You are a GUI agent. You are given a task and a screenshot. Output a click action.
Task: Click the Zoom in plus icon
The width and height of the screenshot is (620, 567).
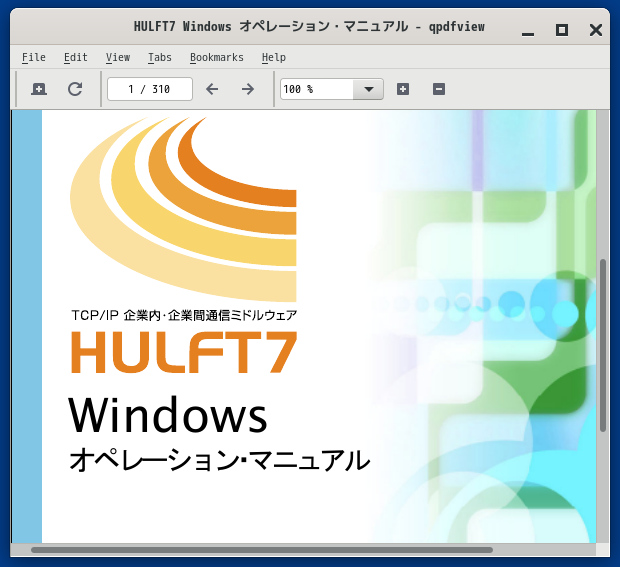[x=403, y=89]
